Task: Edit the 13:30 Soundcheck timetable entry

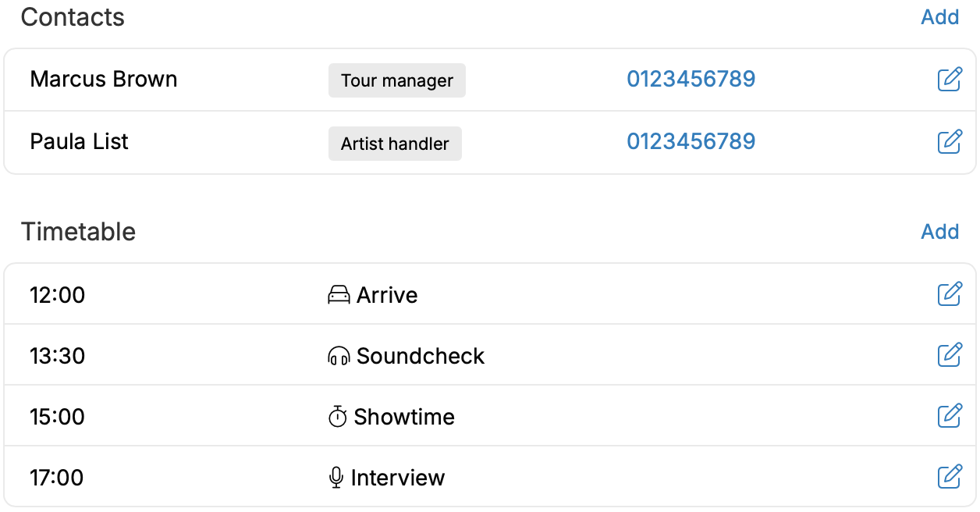Action: click(949, 355)
